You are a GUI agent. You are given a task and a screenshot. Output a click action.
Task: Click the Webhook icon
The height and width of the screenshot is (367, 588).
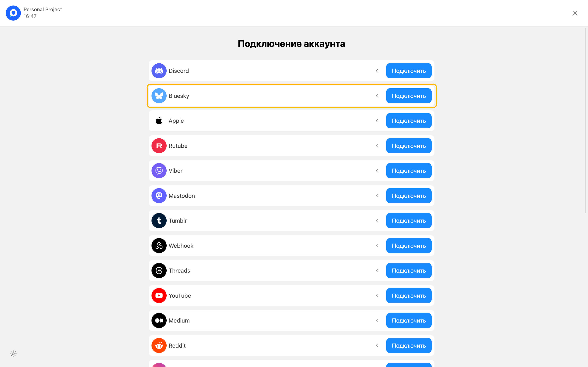[159, 246]
